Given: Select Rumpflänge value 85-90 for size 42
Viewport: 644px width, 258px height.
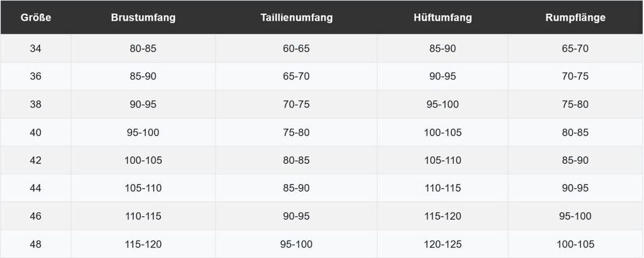Looking at the screenshot, I should point(575,160).
